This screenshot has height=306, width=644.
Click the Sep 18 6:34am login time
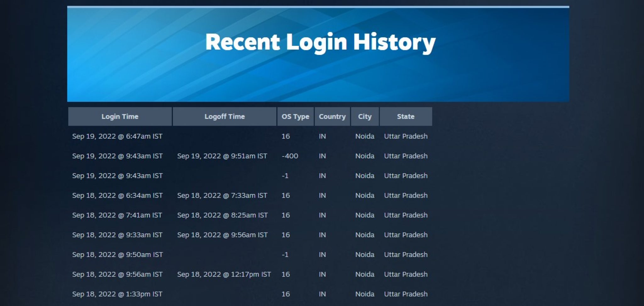pos(117,195)
